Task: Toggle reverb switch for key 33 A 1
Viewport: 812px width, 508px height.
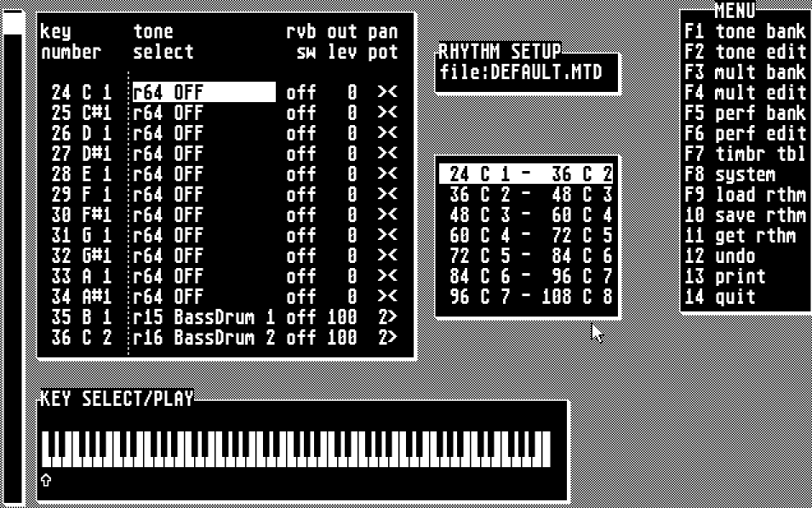Action: [300, 277]
